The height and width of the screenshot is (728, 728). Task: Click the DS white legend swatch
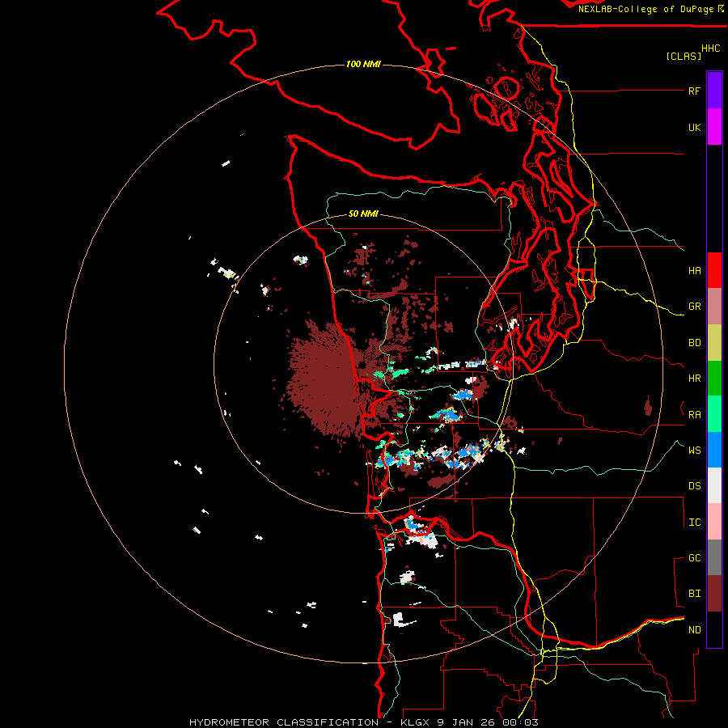point(714,485)
